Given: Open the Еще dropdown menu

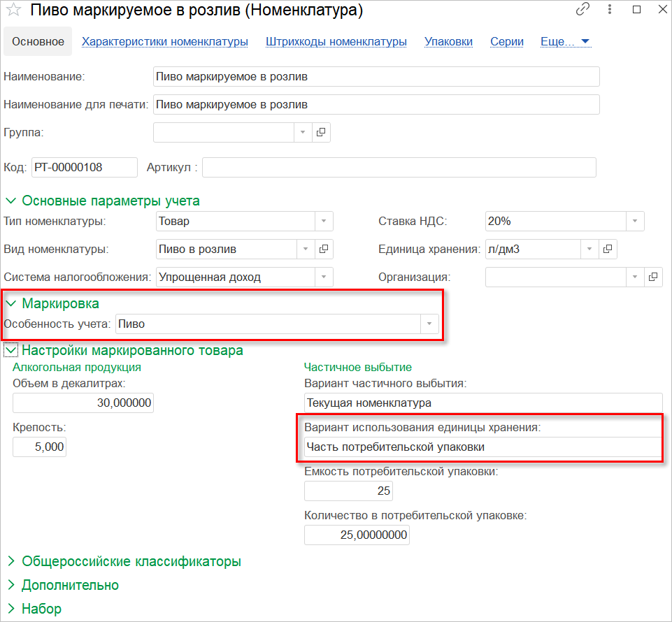Looking at the screenshot, I should pyautogui.click(x=565, y=41).
